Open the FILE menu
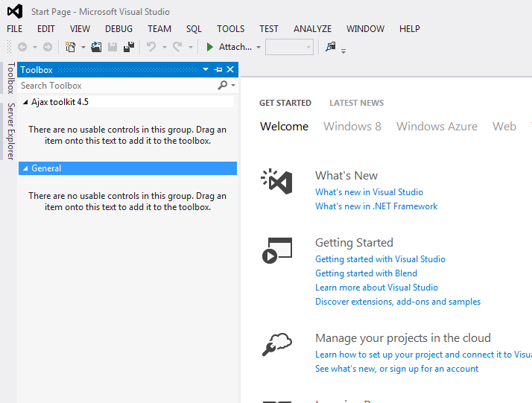Screen dimensions: 532x403 click(15, 29)
